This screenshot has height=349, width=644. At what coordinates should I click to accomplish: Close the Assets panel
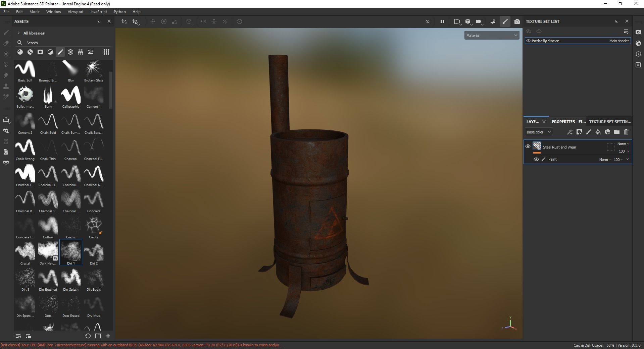point(109,21)
